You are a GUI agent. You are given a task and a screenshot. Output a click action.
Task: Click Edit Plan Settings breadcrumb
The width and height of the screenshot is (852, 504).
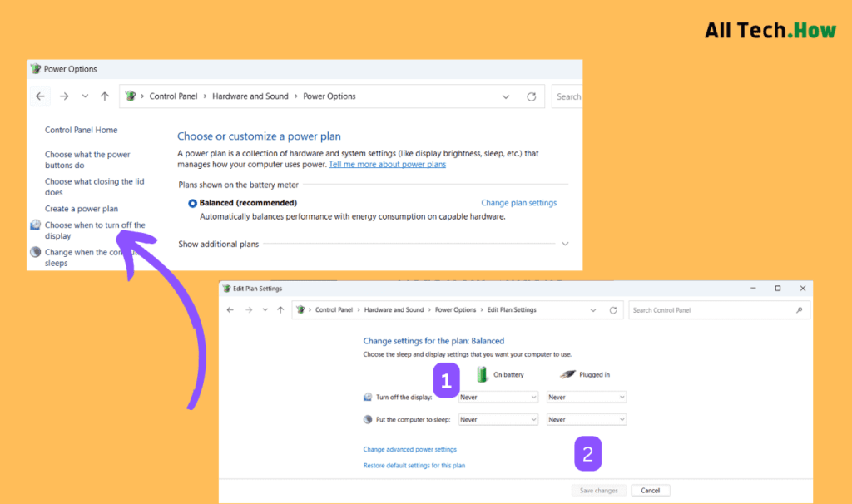coord(512,309)
